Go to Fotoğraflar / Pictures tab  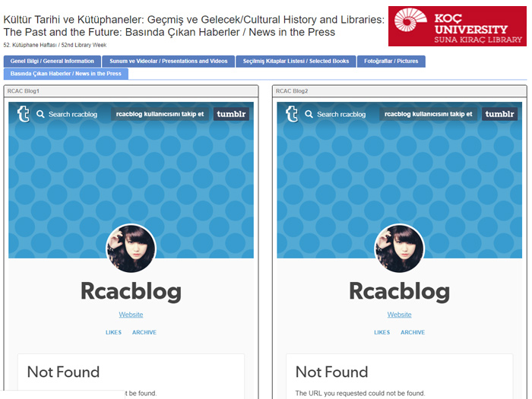[x=391, y=62]
